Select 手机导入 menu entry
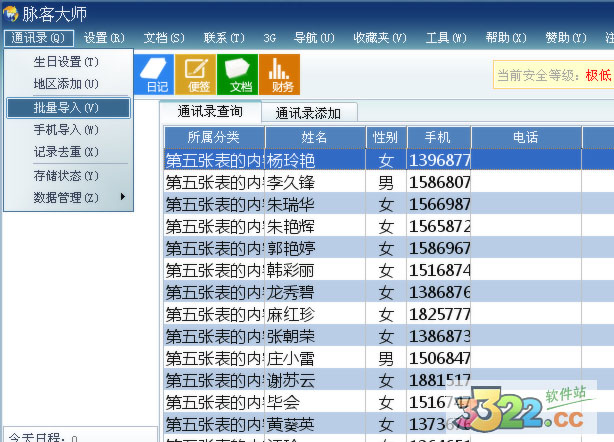Screen dimensions: 614x442 [66, 130]
